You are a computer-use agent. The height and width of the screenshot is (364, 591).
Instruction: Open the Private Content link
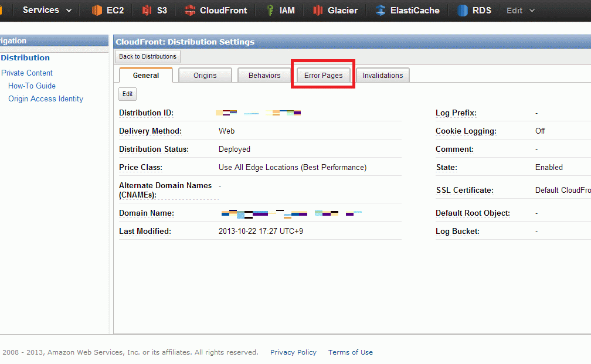click(27, 73)
